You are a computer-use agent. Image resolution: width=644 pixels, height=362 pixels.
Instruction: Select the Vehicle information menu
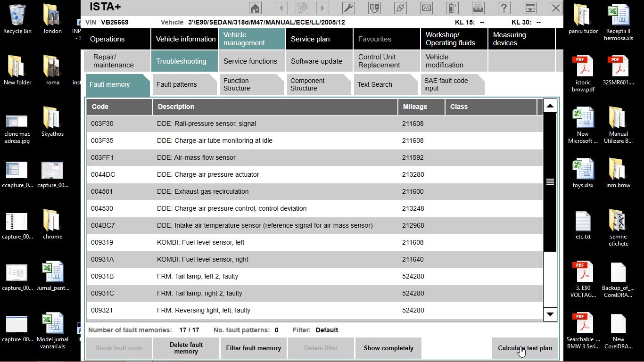click(x=185, y=39)
